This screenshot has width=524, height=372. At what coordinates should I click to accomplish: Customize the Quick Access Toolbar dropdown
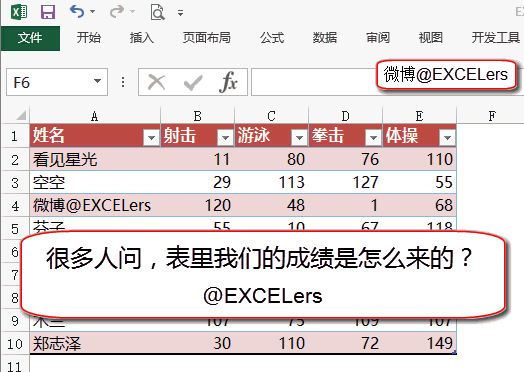point(180,13)
